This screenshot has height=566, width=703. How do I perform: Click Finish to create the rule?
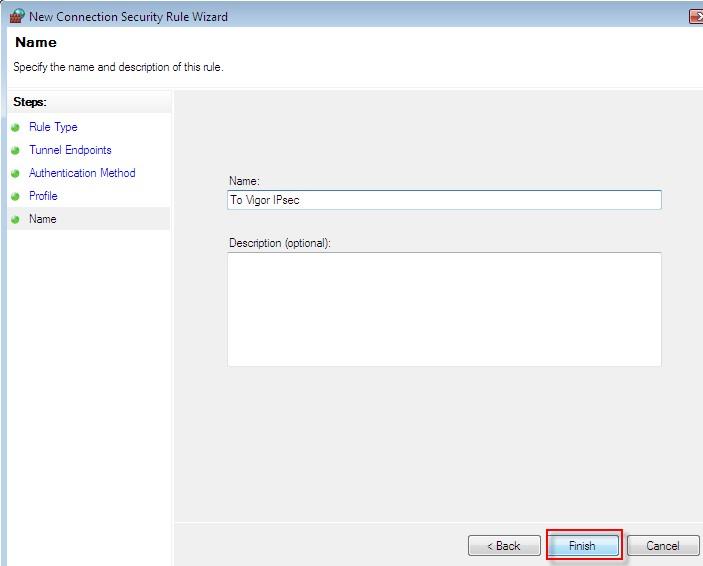[x=582, y=546]
